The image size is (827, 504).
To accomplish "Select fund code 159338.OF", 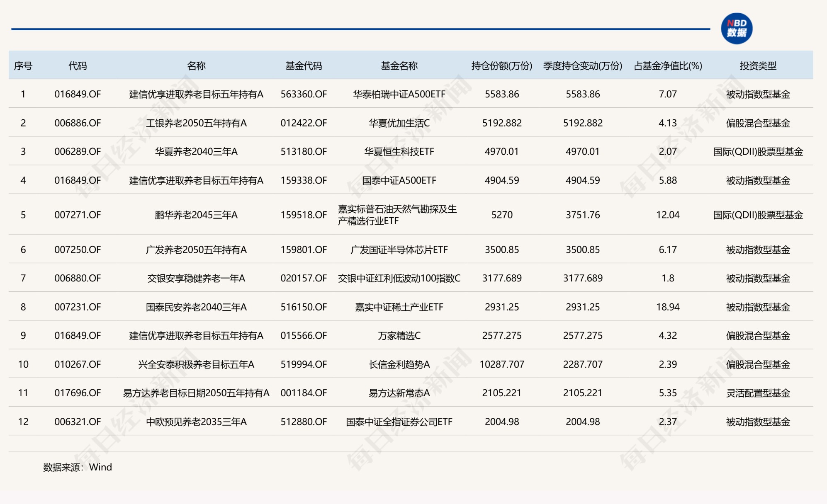I will coord(304,180).
